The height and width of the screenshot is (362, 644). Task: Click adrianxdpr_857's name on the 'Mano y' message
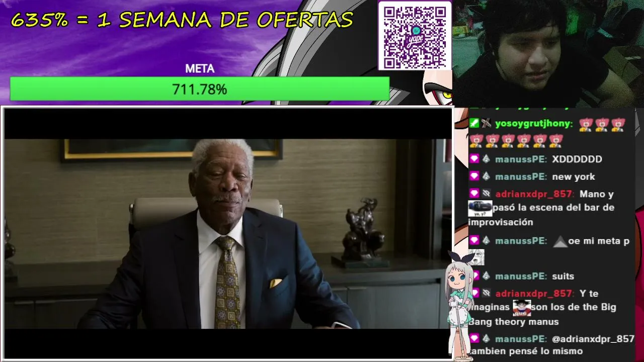click(535, 194)
